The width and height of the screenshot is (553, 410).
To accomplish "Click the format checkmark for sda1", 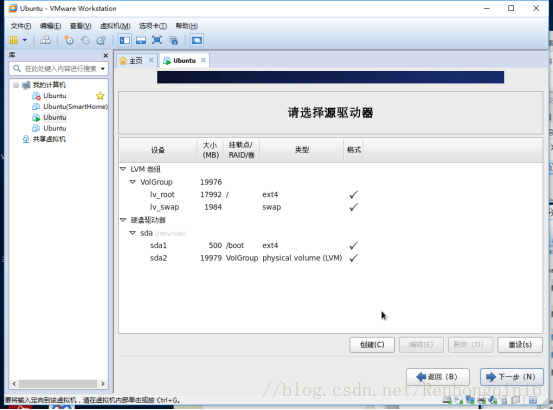I will (x=353, y=245).
